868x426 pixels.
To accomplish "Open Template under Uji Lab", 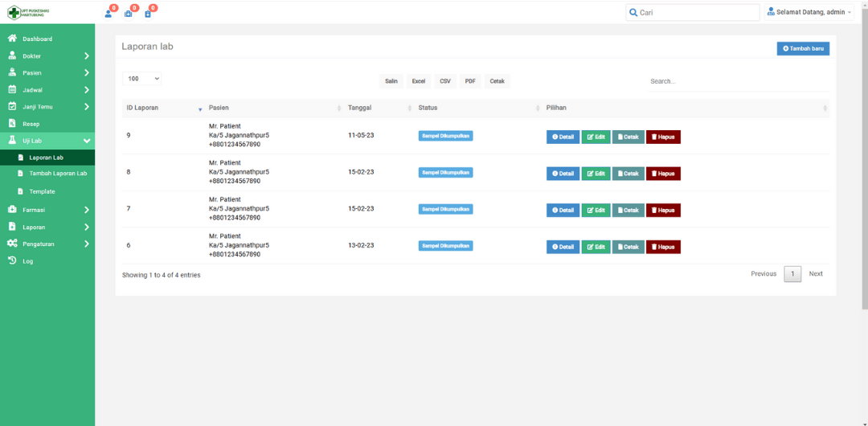I will coord(42,191).
